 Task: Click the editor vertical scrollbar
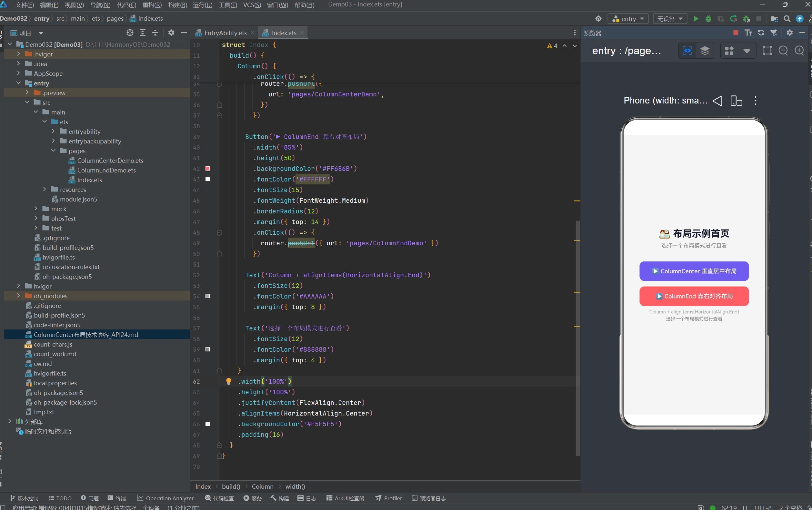point(578,338)
